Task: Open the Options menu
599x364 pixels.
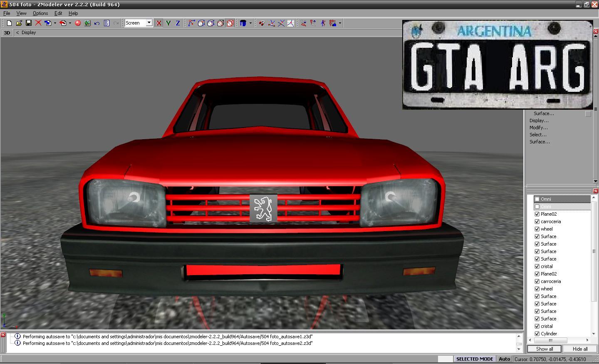Action: coord(40,13)
